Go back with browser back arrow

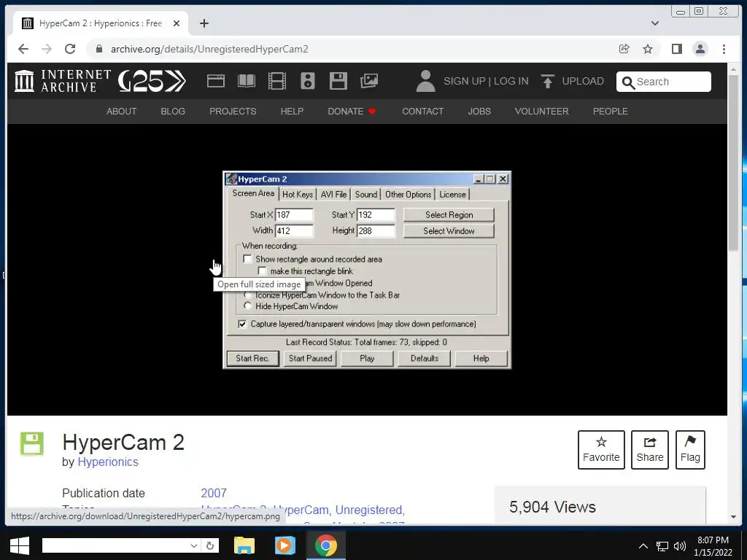[x=23, y=49]
